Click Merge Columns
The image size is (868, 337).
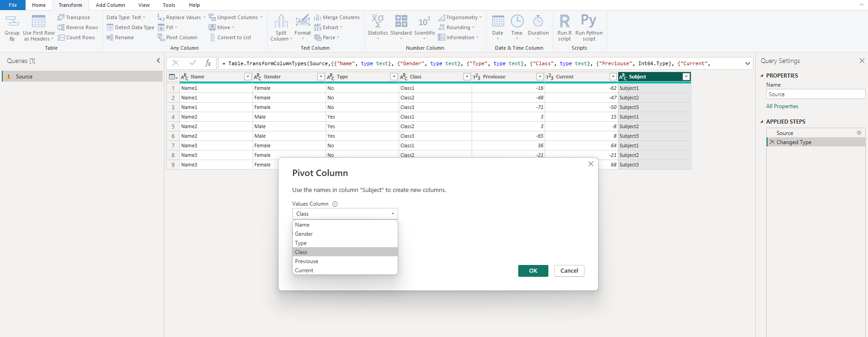337,17
